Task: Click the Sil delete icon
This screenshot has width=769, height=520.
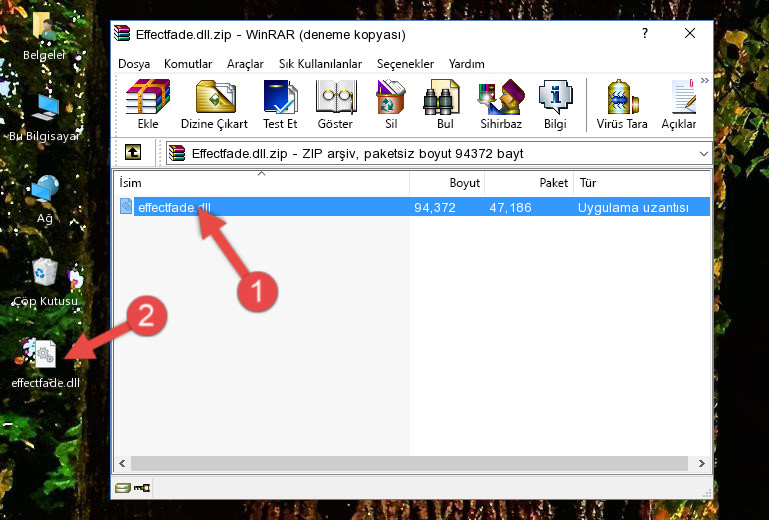Action: point(391,104)
